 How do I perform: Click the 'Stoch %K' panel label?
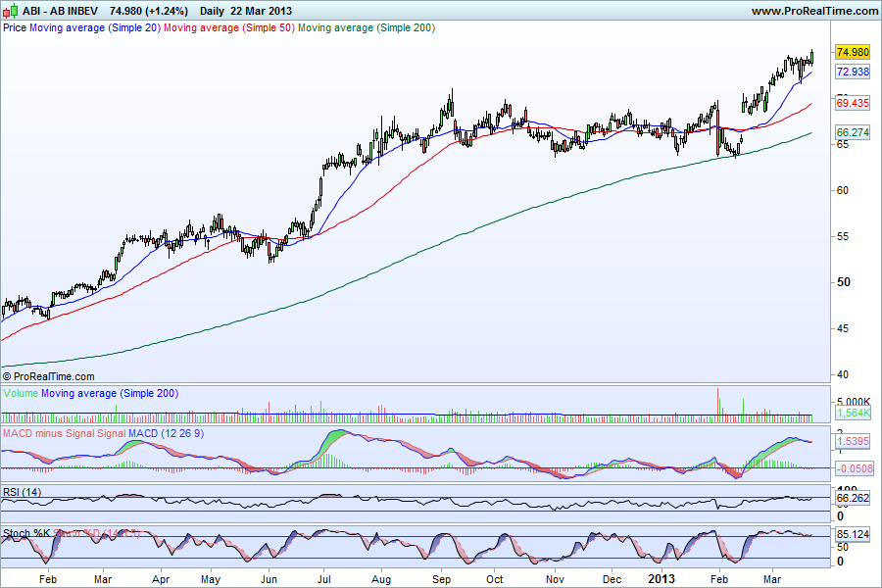25,532
